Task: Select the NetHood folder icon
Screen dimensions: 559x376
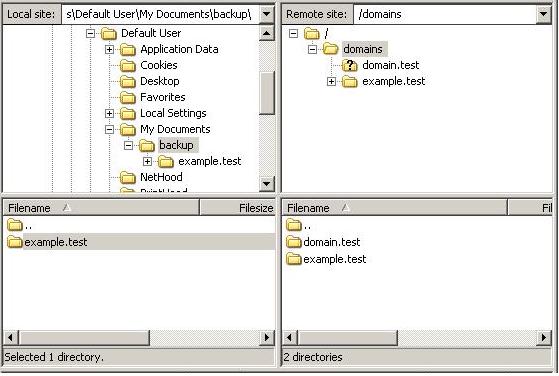Action: 128,177
